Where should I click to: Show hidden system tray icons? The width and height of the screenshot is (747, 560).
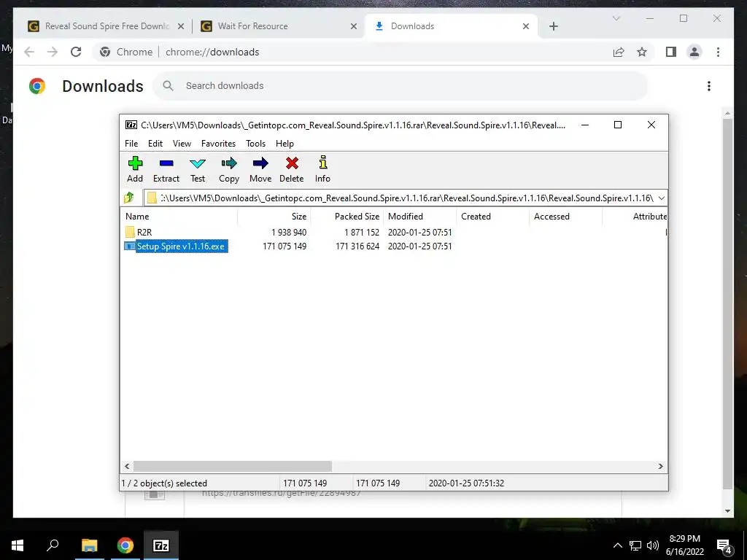(617, 545)
